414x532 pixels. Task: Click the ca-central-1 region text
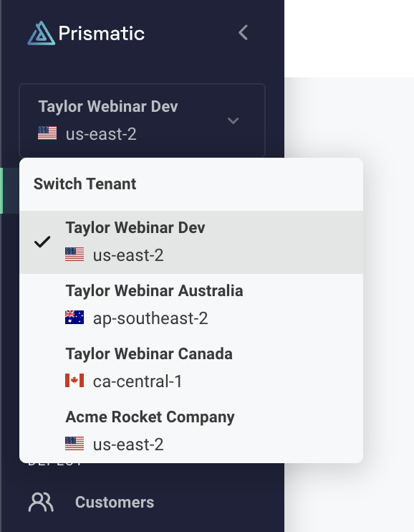[x=138, y=381]
